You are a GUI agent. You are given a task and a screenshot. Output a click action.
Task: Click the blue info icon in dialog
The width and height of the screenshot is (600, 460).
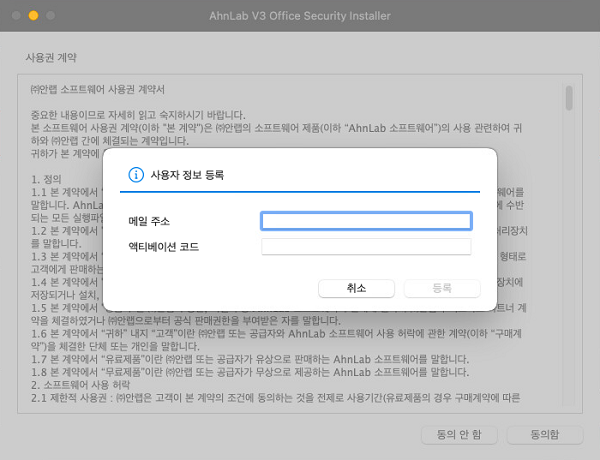[x=136, y=175]
